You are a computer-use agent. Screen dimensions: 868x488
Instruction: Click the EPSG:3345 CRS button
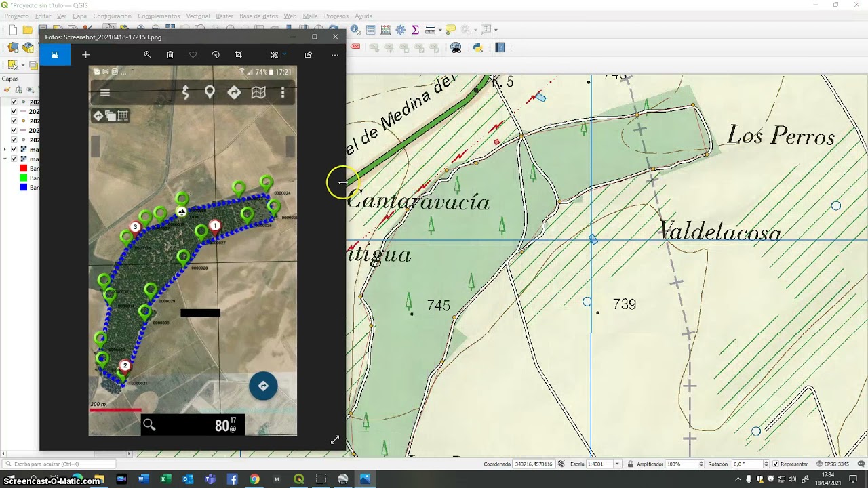click(832, 464)
